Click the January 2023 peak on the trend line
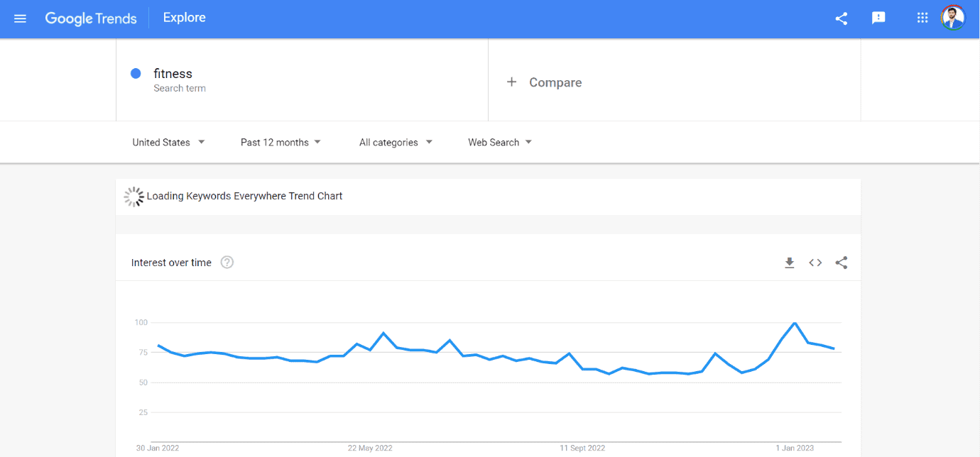This screenshot has height=457, width=980. click(794, 324)
